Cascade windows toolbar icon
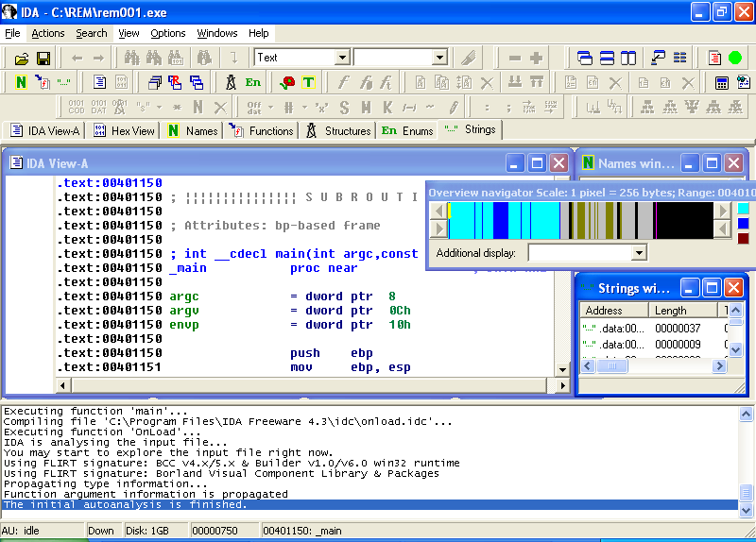Screen dimensions: 756x542 click(584, 59)
